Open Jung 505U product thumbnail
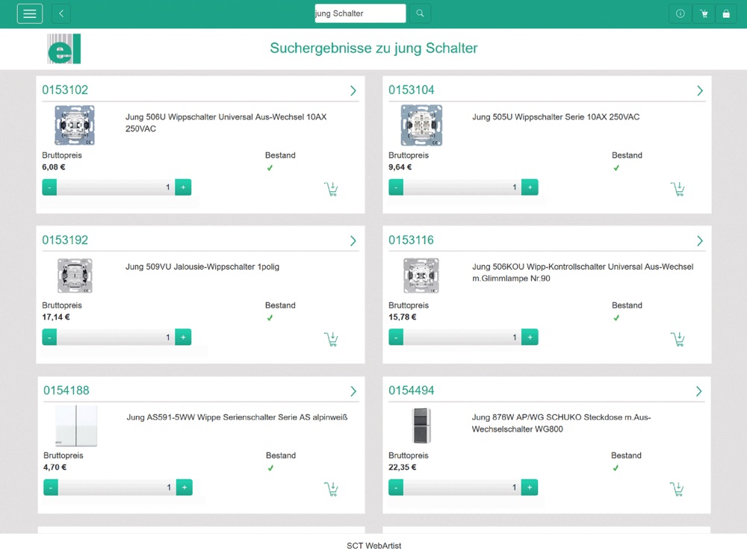747x560 pixels. tap(421, 125)
